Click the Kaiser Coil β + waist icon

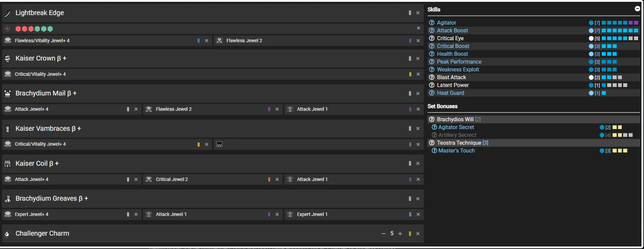click(x=8, y=164)
